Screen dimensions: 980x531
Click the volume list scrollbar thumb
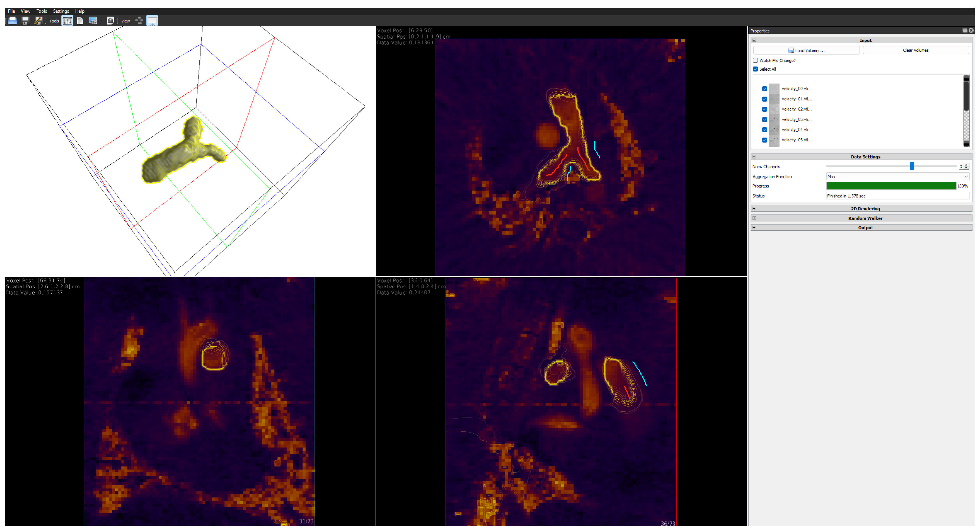(966, 96)
